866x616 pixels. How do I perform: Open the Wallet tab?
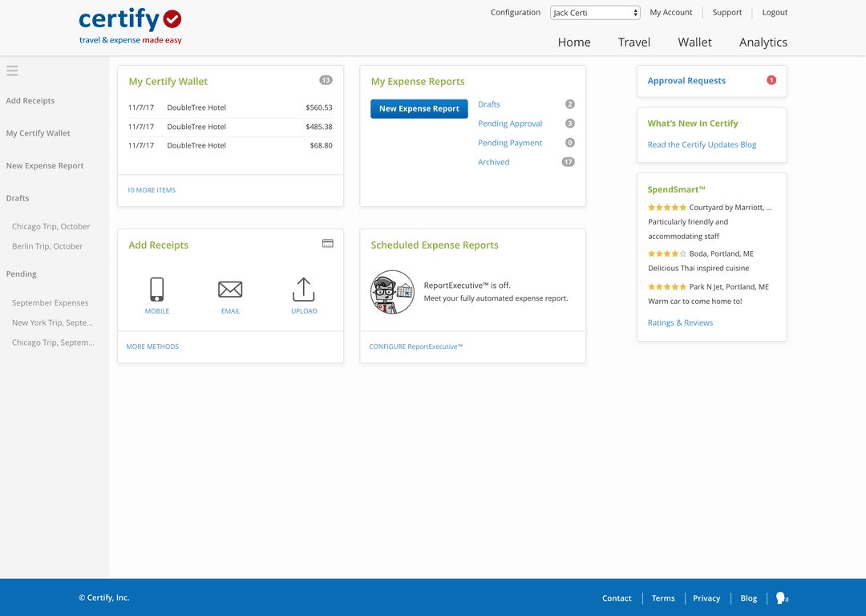point(694,43)
